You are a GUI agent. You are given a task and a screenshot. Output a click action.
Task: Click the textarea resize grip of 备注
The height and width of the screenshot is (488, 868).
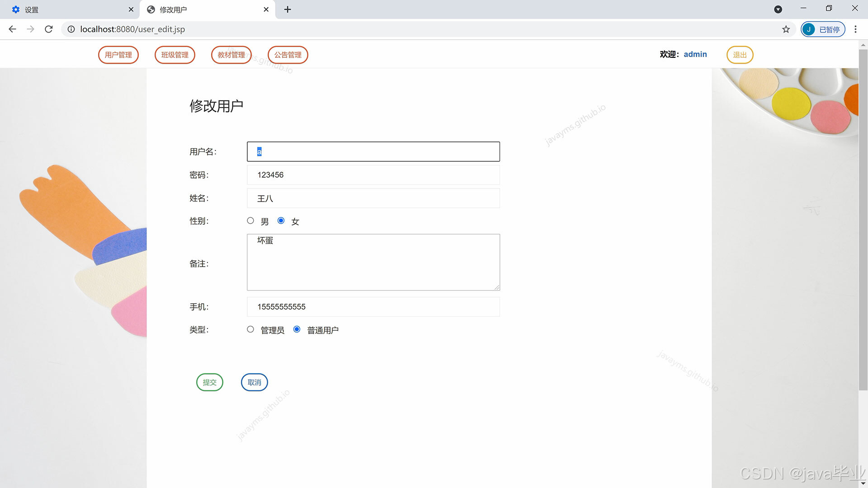(x=496, y=287)
